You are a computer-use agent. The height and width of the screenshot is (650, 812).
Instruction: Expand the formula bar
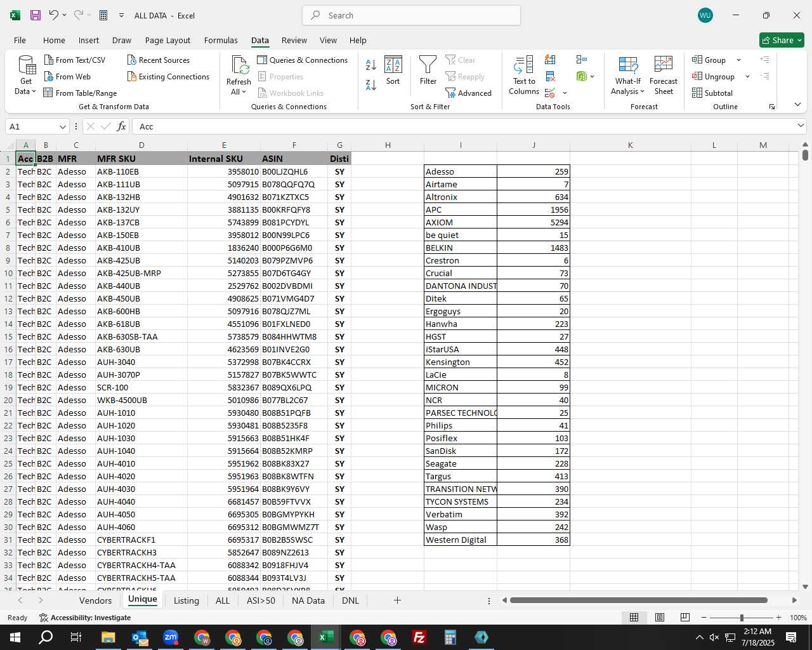801,126
